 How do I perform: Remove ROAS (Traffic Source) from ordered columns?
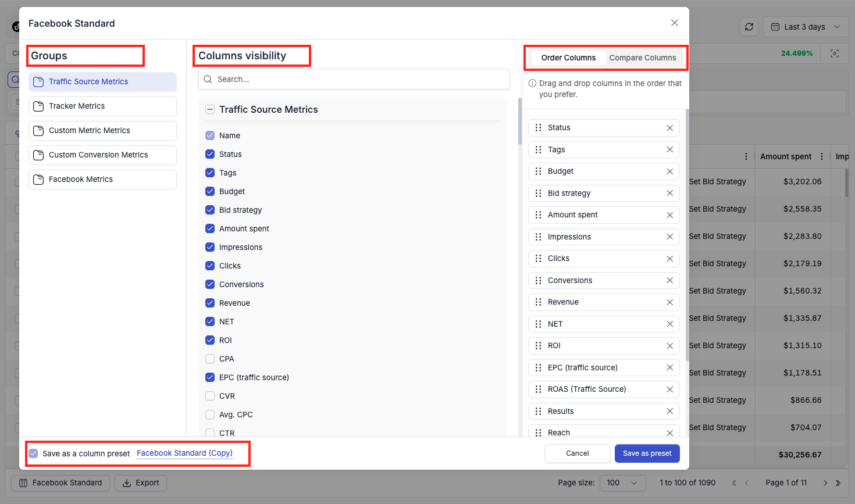click(x=670, y=389)
